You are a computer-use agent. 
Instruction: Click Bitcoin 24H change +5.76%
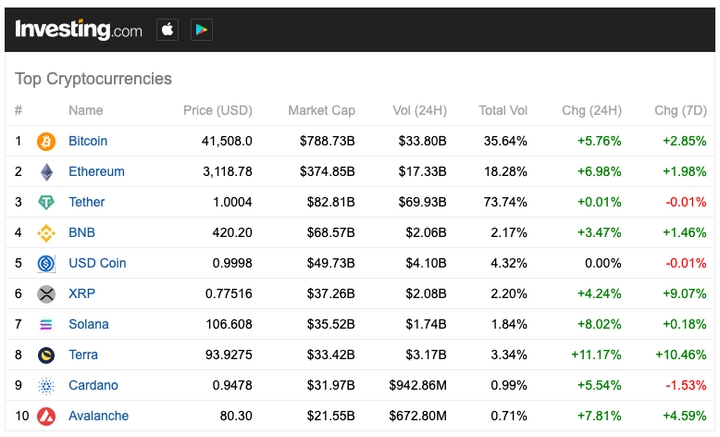tap(599, 141)
